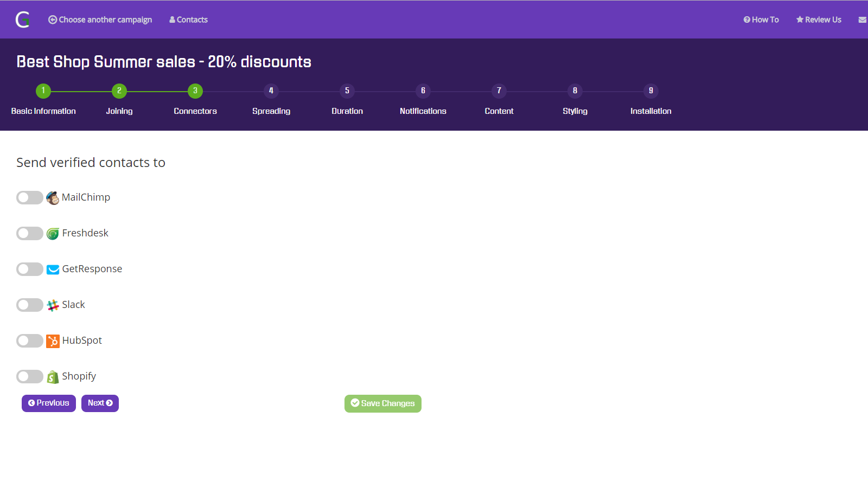Click the Slack label text
Viewport: 868px width, 488px height.
pyautogui.click(x=73, y=305)
